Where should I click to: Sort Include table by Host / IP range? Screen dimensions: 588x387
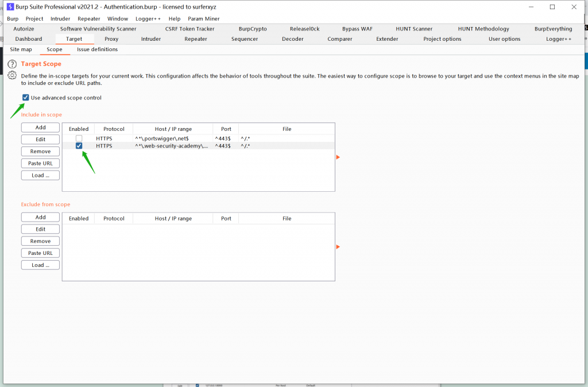[173, 129]
